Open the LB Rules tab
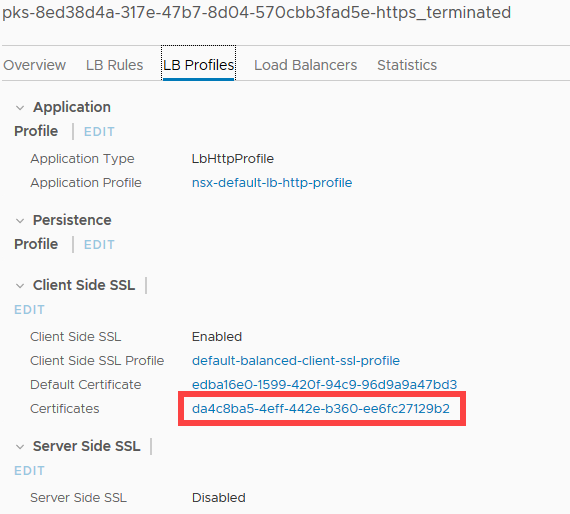 [115, 65]
